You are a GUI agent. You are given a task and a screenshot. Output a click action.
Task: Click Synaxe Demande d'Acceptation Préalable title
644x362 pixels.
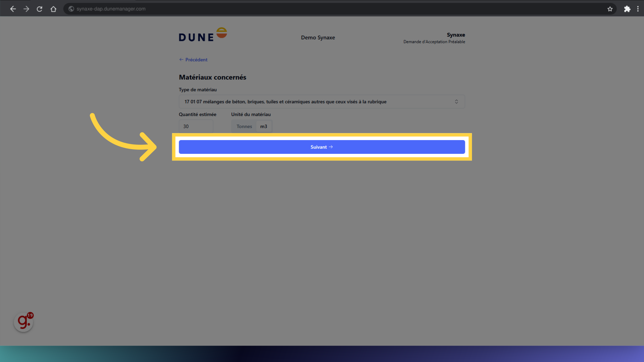coord(434,38)
